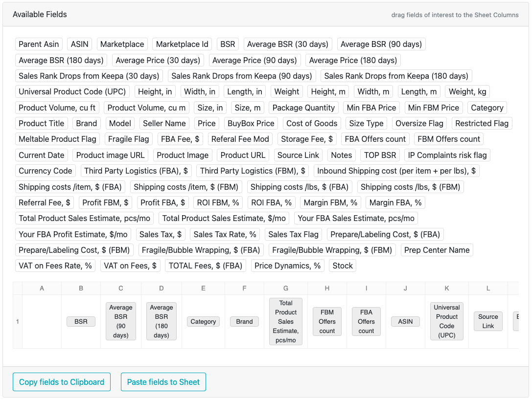Select the Parent Asin field chip
Viewport: 532px width, 400px height.
[x=39, y=44]
